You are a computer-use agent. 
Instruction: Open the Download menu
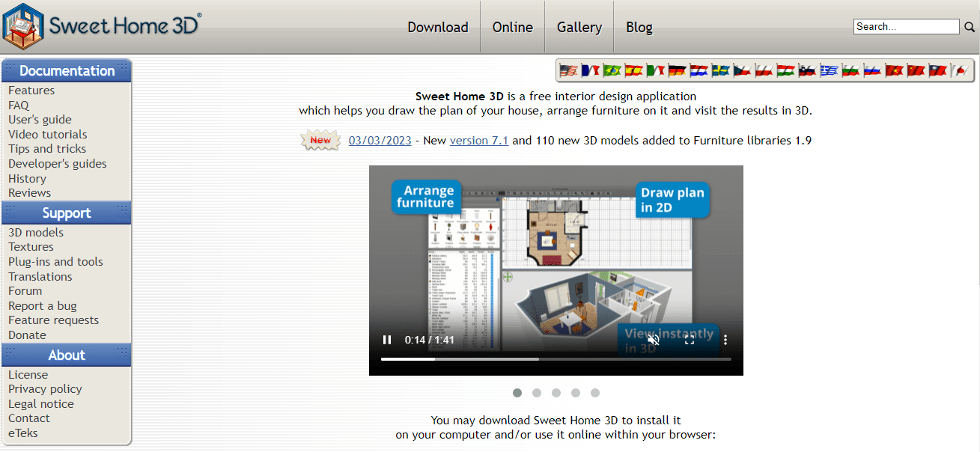click(x=438, y=27)
